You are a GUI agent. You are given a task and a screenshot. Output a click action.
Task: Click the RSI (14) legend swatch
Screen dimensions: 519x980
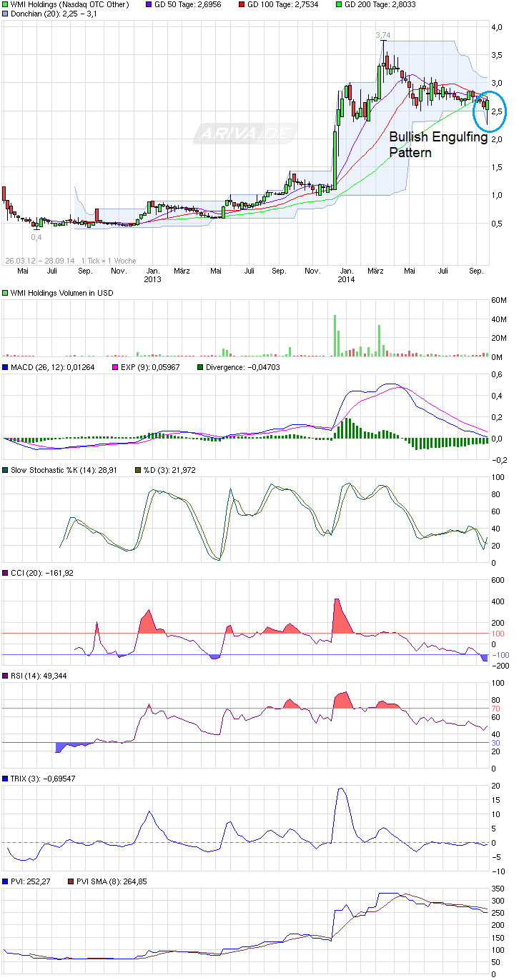coord(5,675)
